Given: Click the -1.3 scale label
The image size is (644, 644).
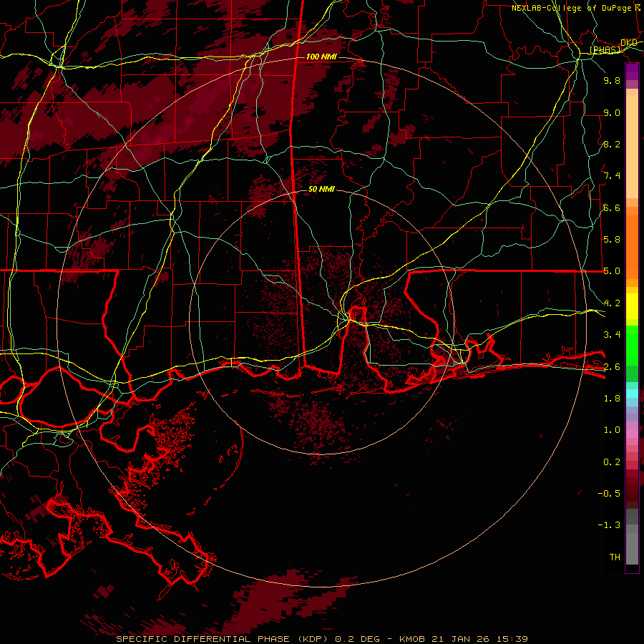Looking at the screenshot, I should click(x=609, y=525).
